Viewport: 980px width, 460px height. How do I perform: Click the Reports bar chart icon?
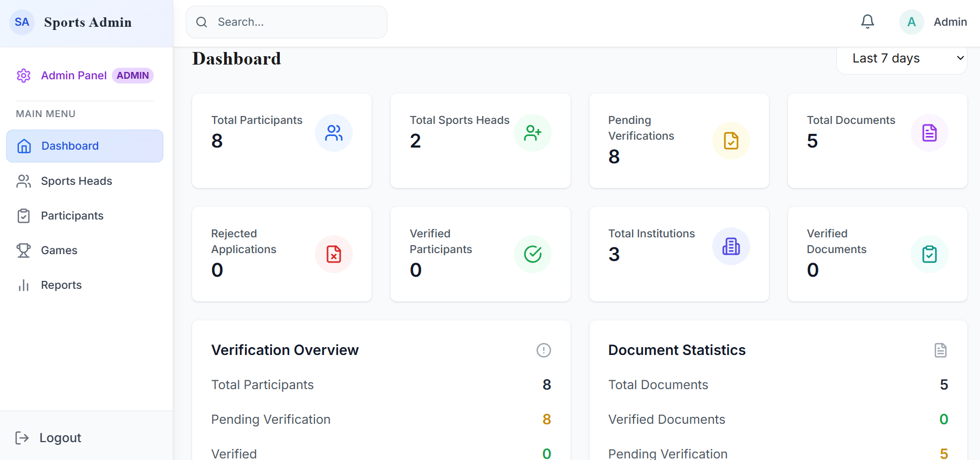(x=24, y=285)
